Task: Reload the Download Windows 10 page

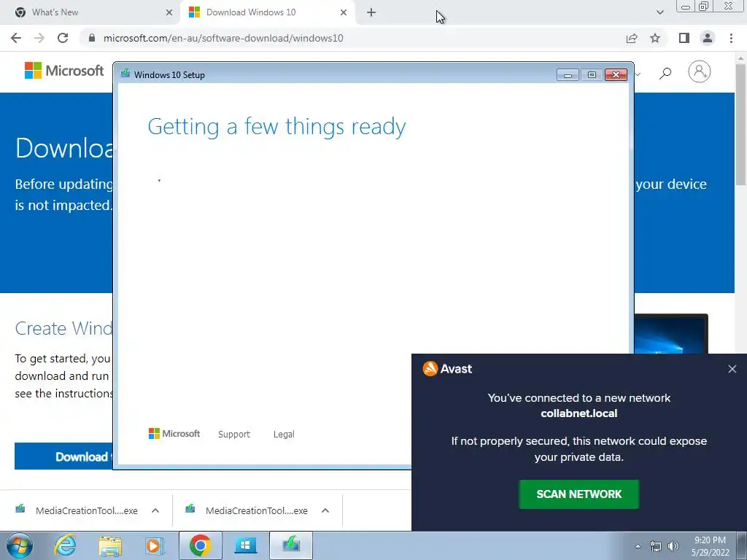Action: (x=63, y=38)
